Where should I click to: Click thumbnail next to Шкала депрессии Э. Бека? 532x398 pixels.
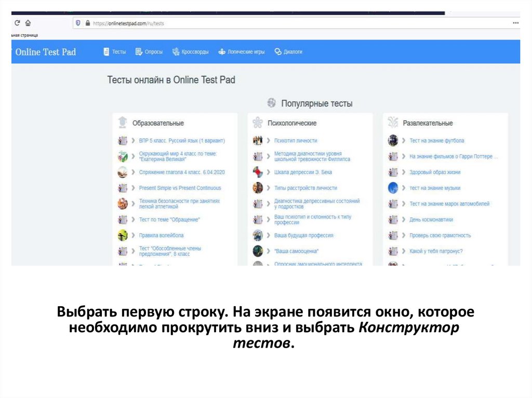[x=258, y=172]
